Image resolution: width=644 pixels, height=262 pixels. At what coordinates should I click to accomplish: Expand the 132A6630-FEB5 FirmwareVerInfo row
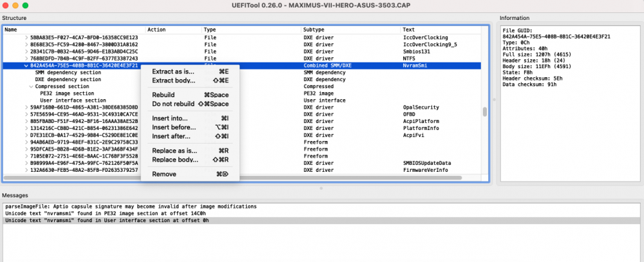point(26,170)
